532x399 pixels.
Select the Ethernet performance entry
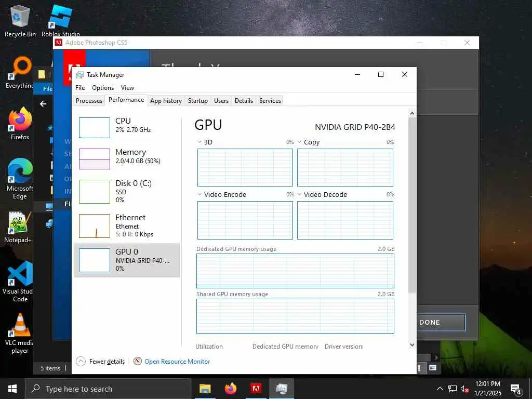(x=127, y=225)
